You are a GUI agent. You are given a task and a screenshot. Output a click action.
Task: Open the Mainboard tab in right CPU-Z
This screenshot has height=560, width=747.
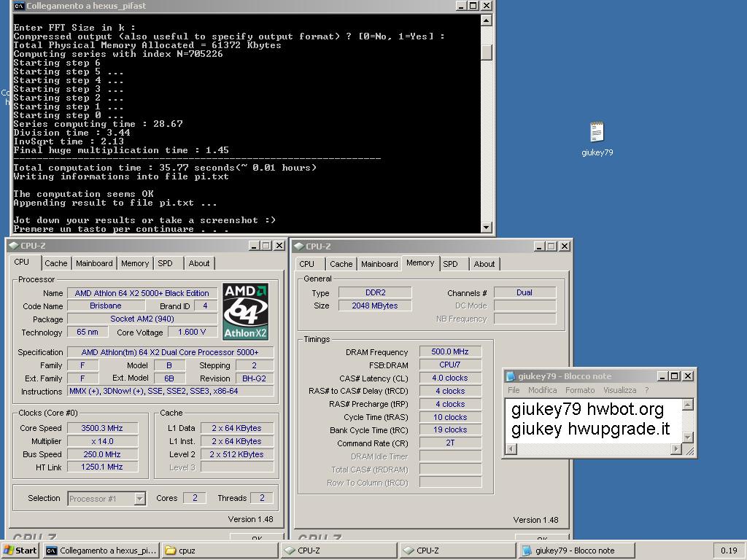(x=379, y=264)
